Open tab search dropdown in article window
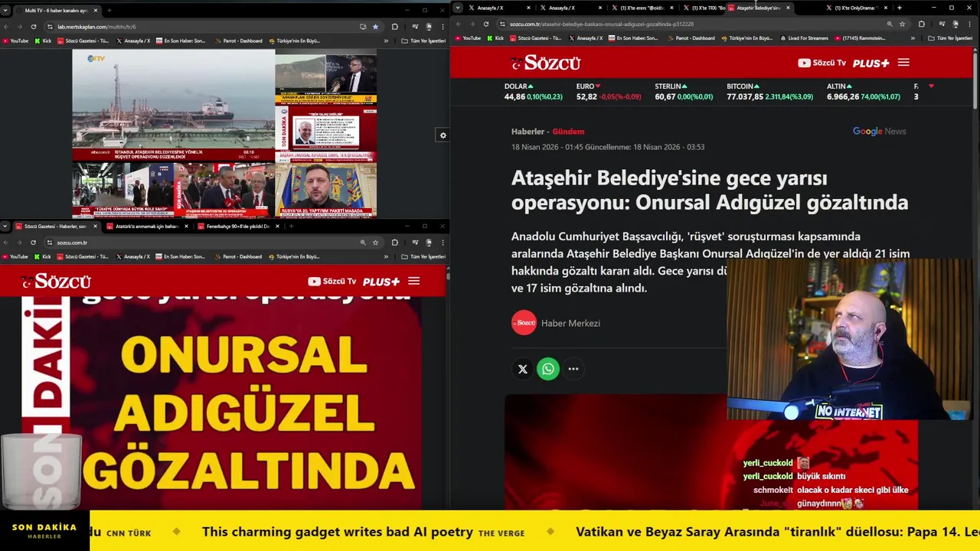 point(458,8)
